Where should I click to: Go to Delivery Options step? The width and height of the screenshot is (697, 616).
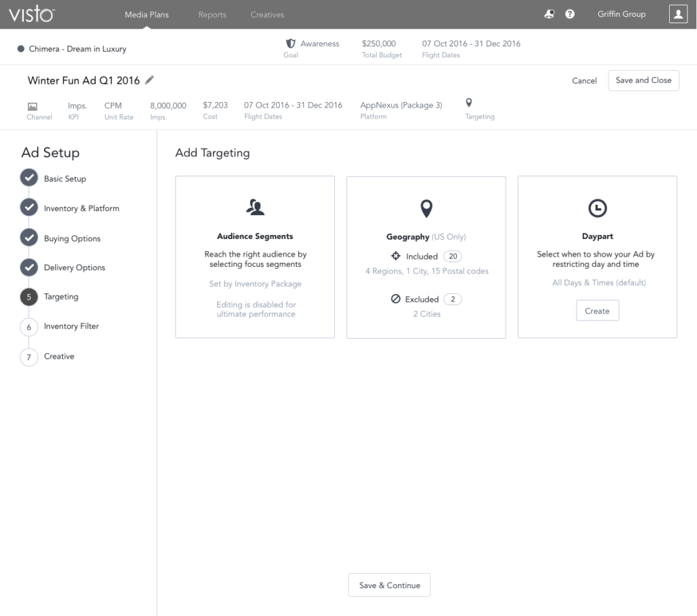[75, 268]
